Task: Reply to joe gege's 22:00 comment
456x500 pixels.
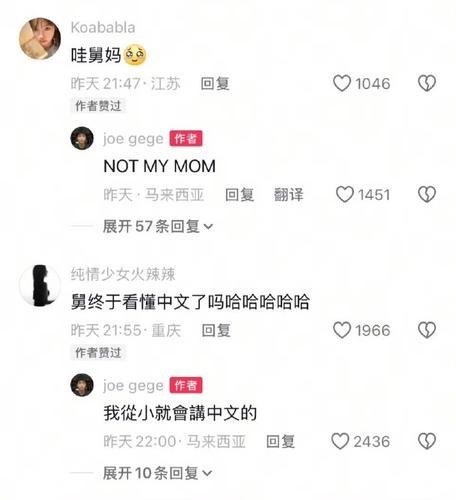Action: (281, 441)
